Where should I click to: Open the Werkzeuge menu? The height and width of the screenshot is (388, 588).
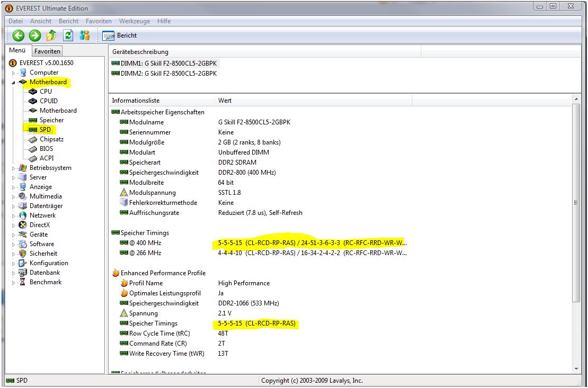point(135,21)
